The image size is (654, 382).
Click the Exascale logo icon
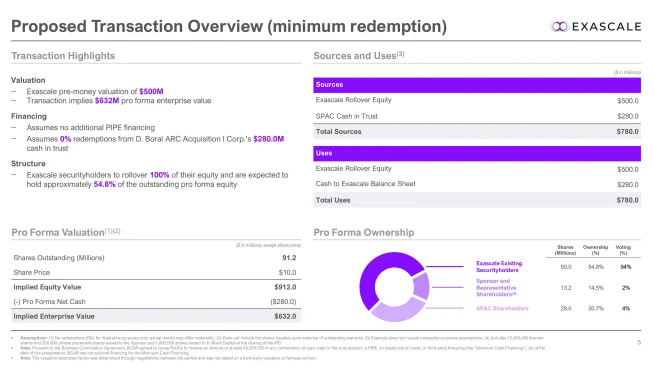559,26
